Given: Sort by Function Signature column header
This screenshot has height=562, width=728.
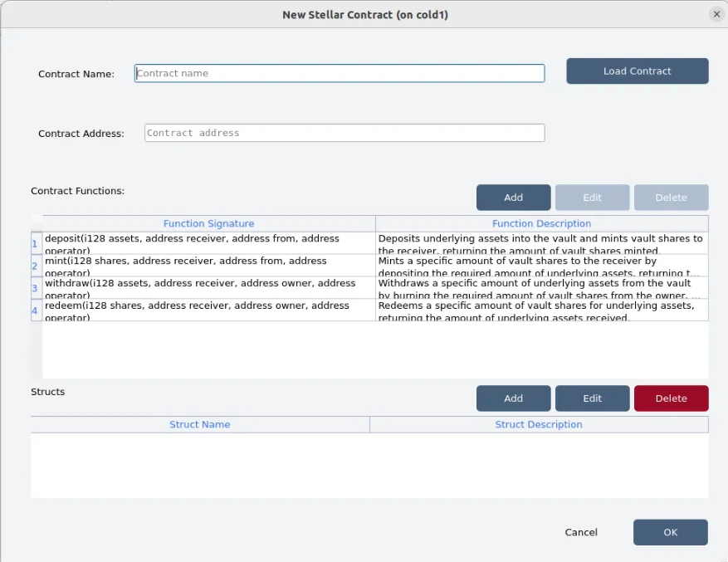Looking at the screenshot, I should pos(209,223).
